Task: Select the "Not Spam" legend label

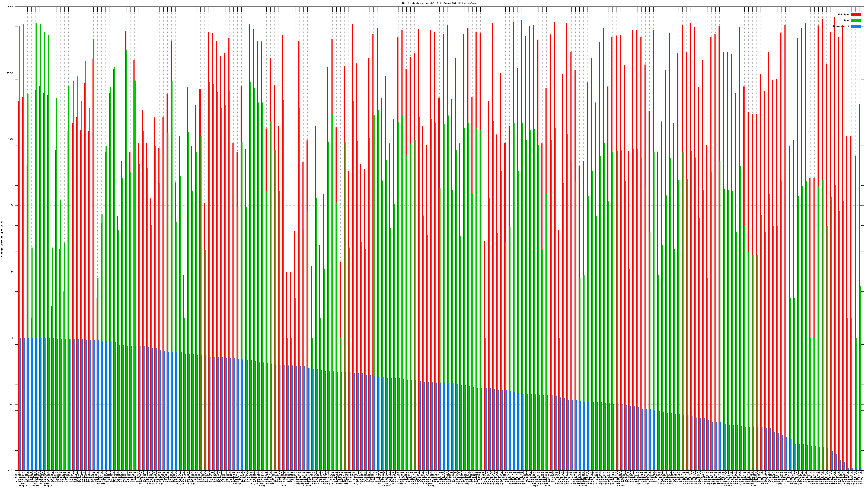Action: pyautogui.click(x=844, y=14)
